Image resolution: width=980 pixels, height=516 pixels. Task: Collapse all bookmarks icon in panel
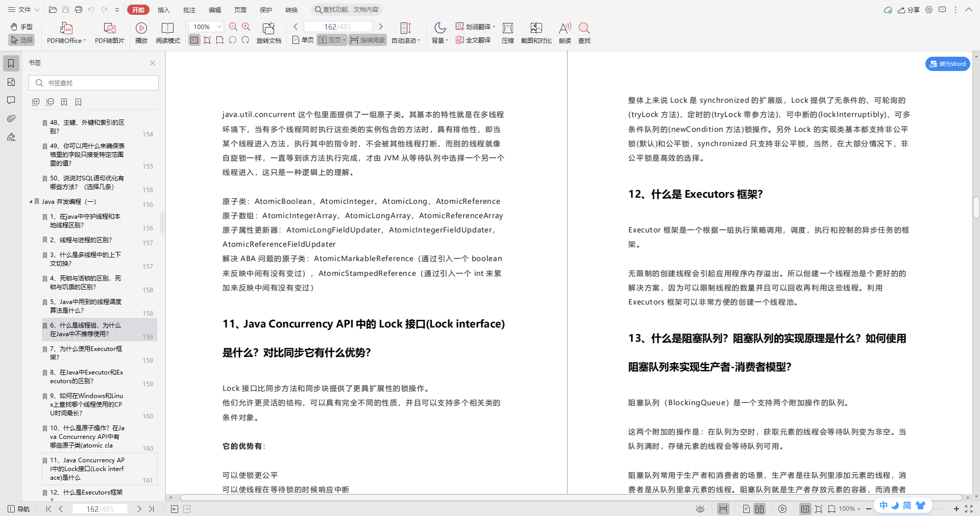50,102
